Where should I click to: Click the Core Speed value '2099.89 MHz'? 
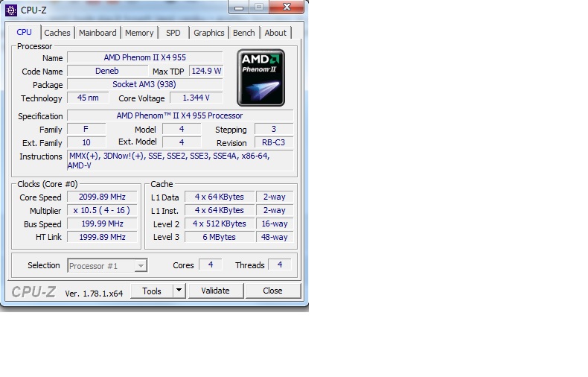click(102, 197)
